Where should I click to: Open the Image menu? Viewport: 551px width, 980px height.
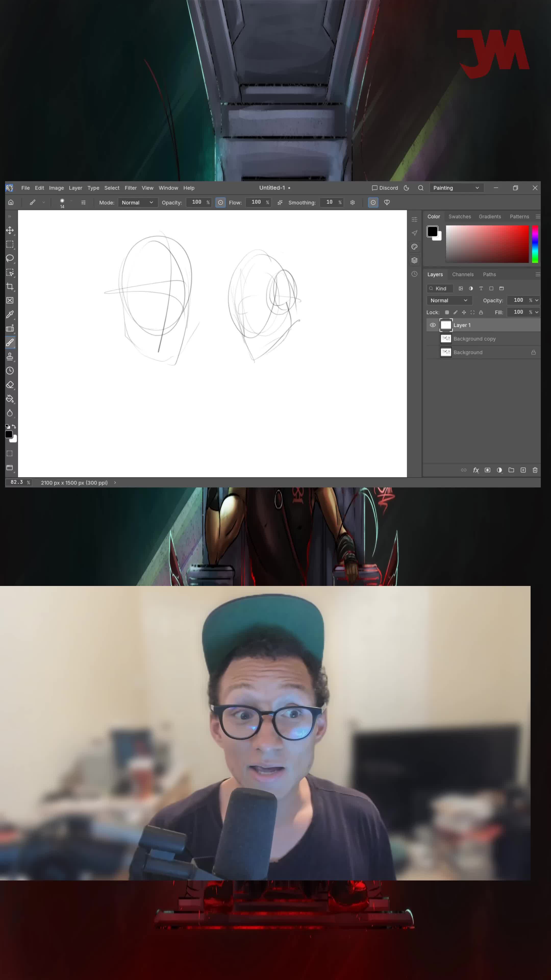click(x=56, y=188)
